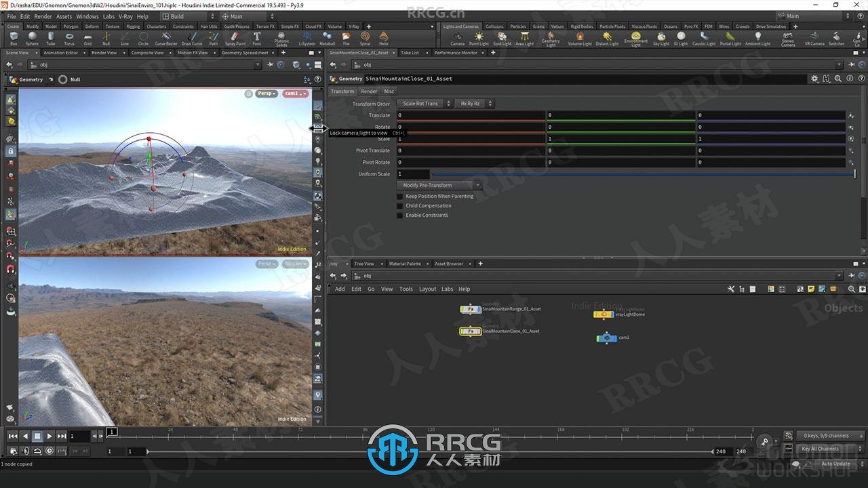Image resolution: width=868 pixels, height=488 pixels.
Task: Toggle loop playback mode
Action: coord(37,451)
